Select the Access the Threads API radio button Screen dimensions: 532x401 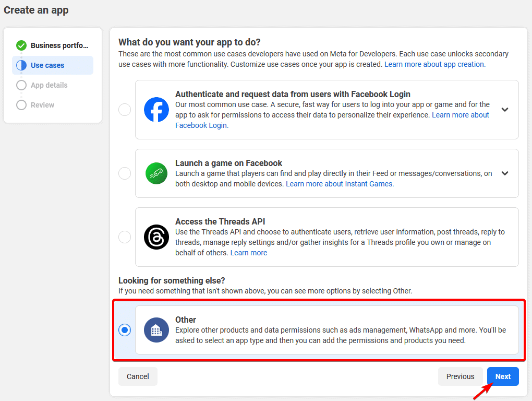tap(124, 237)
